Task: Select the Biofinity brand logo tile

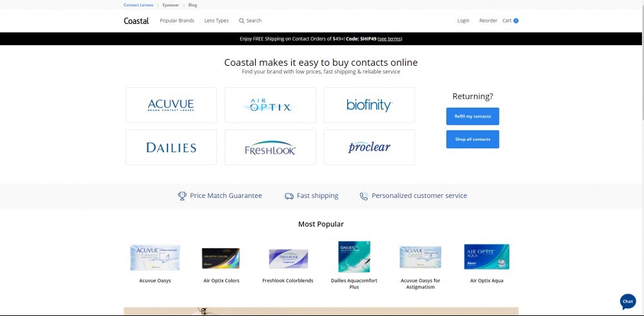Action: pyautogui.click(x=369, y=105)
